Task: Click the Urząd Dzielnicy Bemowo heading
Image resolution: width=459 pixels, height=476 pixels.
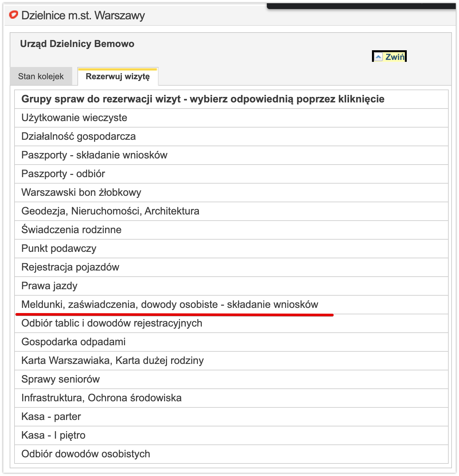Action: coord(77,44)
